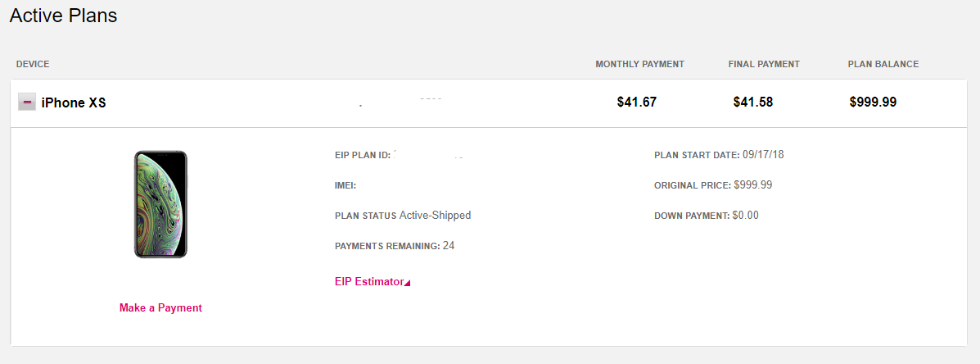This screenshot has height=364, width=980.
Task: Click the plan balance amount in the iPhone XS row
Action: pyautogui.click(x=873, y=102)
